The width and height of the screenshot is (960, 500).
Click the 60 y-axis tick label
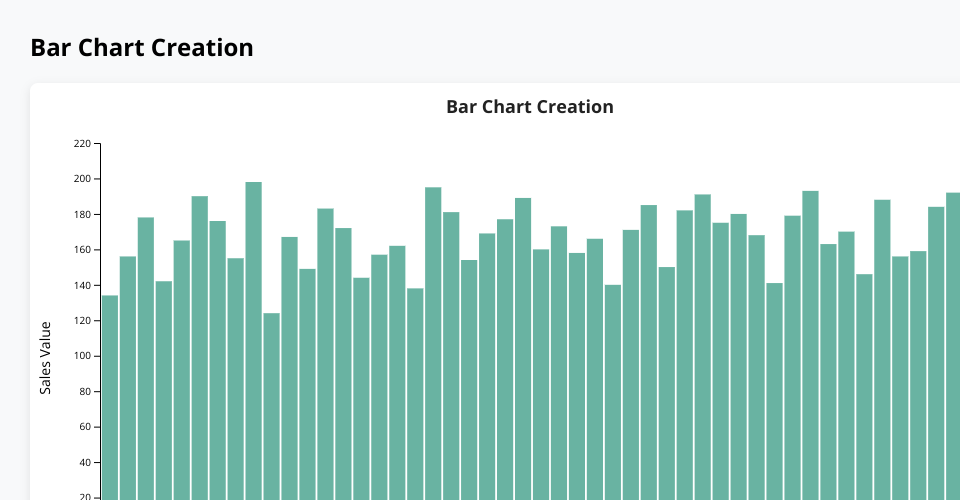(x=85, y=428)
